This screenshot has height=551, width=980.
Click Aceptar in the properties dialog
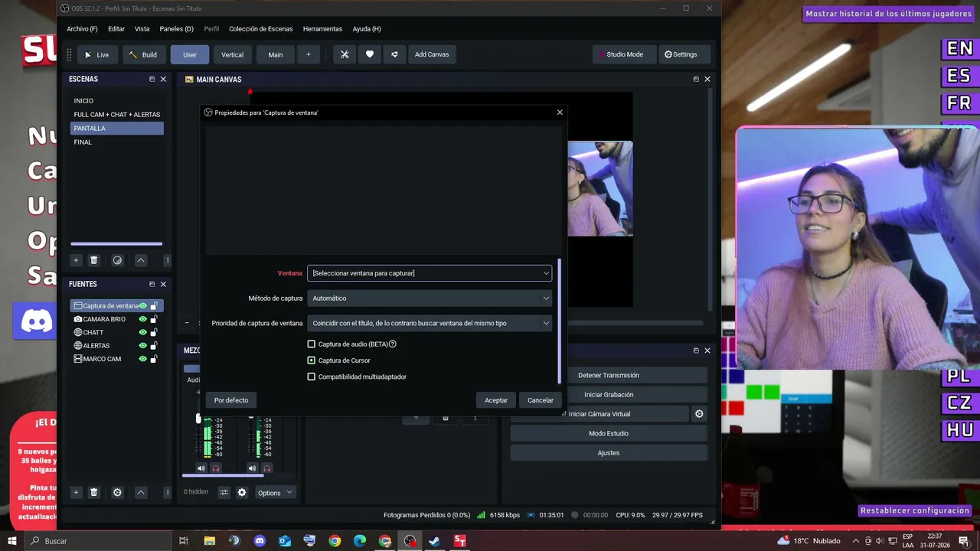pos(496,400)
